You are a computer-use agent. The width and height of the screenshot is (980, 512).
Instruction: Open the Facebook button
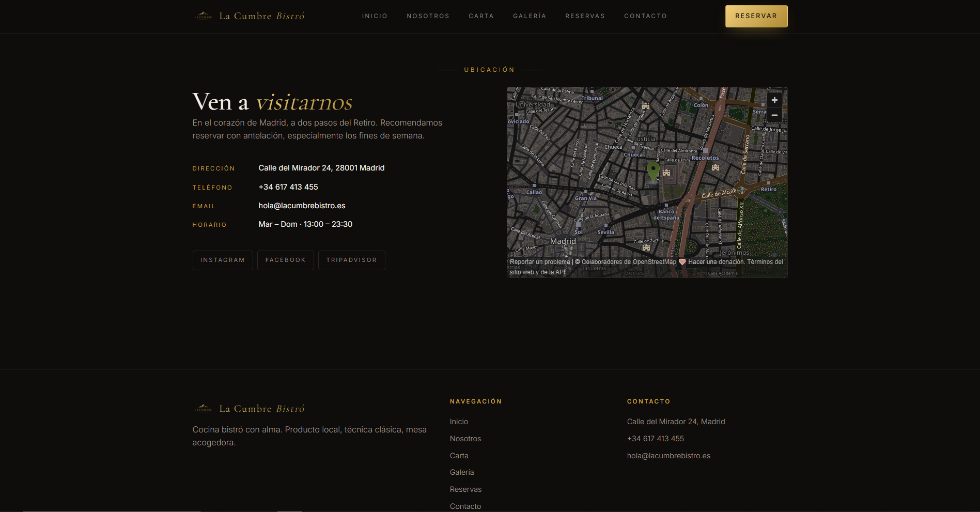pyautogui.click(x=286, y=260)
